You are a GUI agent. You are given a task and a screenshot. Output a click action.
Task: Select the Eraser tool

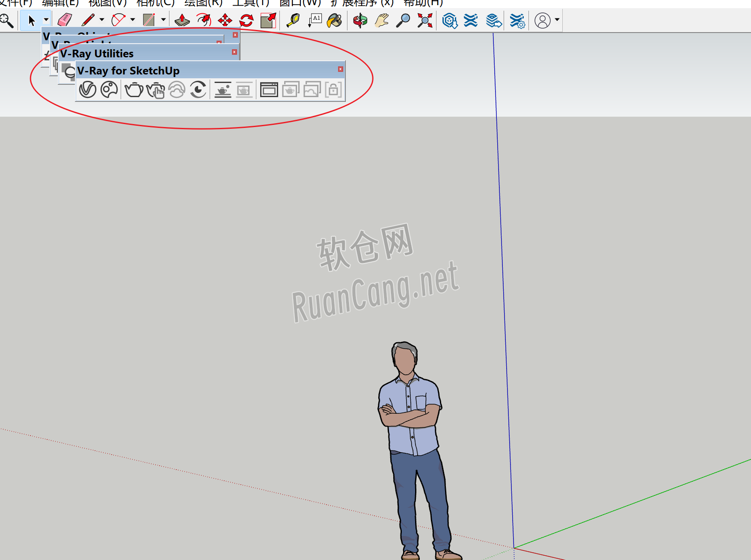64,19
